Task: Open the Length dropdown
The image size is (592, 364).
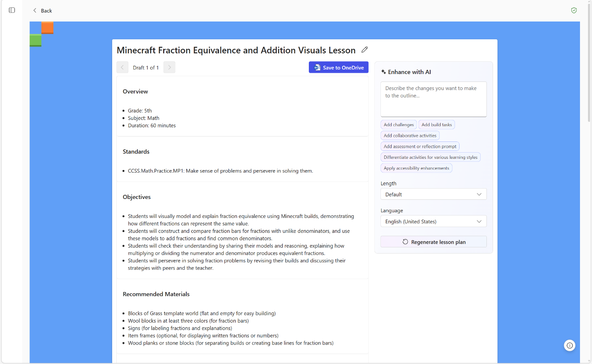Action: pyautogui.click(x=433, y=194)
